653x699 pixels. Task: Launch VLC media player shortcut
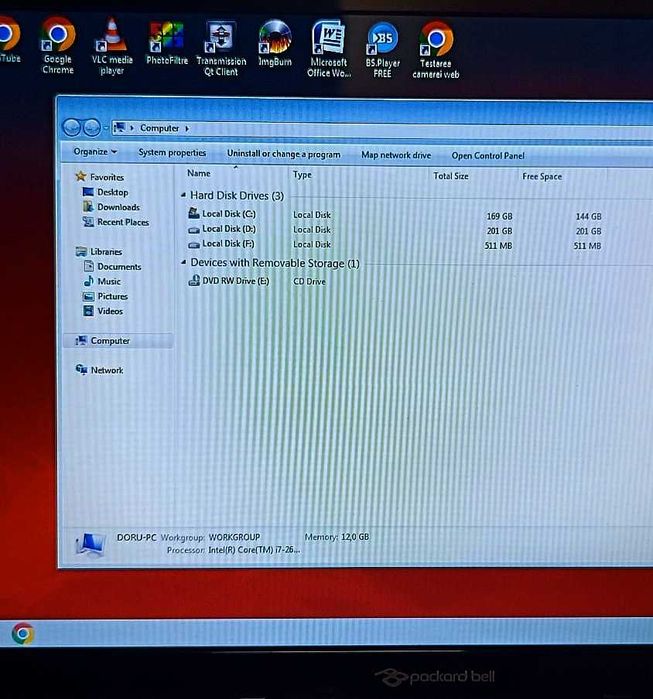(111, 46)
